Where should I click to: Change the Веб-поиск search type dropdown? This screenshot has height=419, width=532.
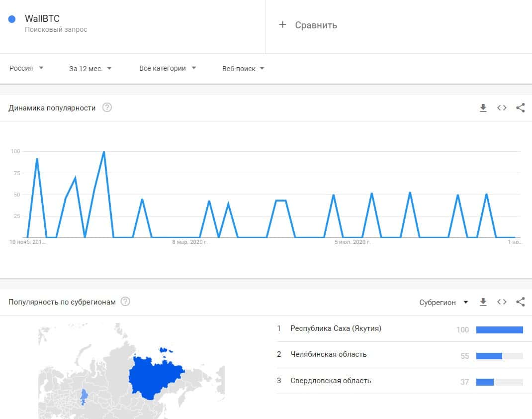coord(243,69)
